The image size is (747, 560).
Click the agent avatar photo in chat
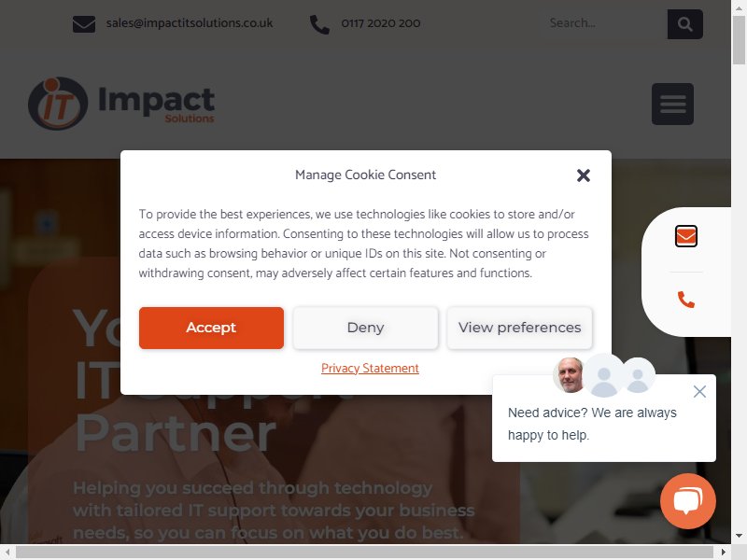coord(570,375)
